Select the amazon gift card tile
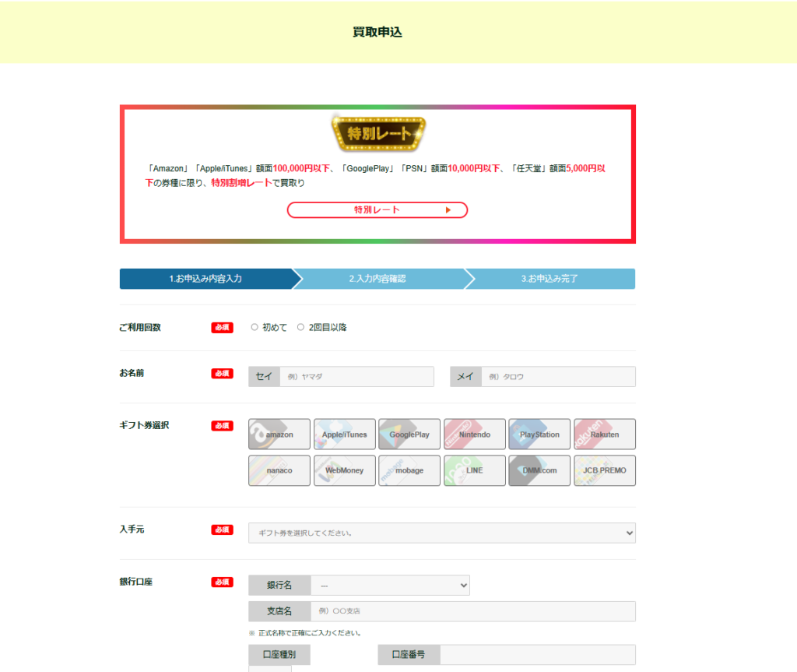This screenshot has width=797, height=672. (279, 434)
